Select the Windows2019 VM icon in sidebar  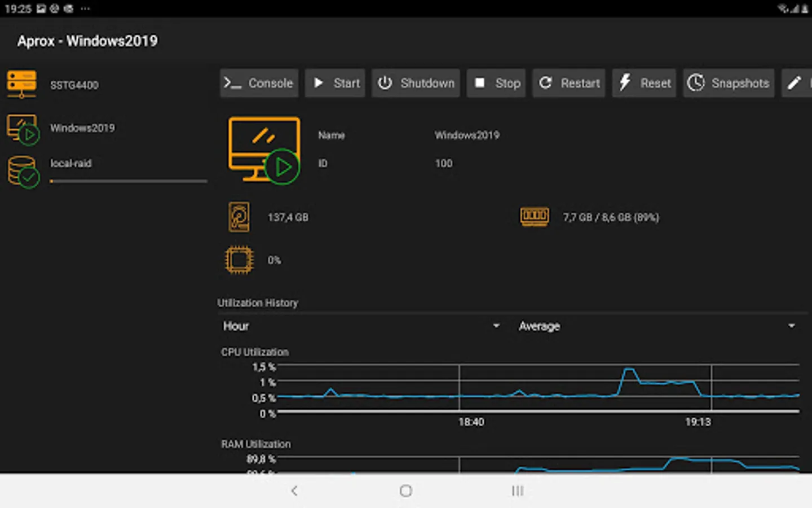pyautogui.click(x=23, y=129)
